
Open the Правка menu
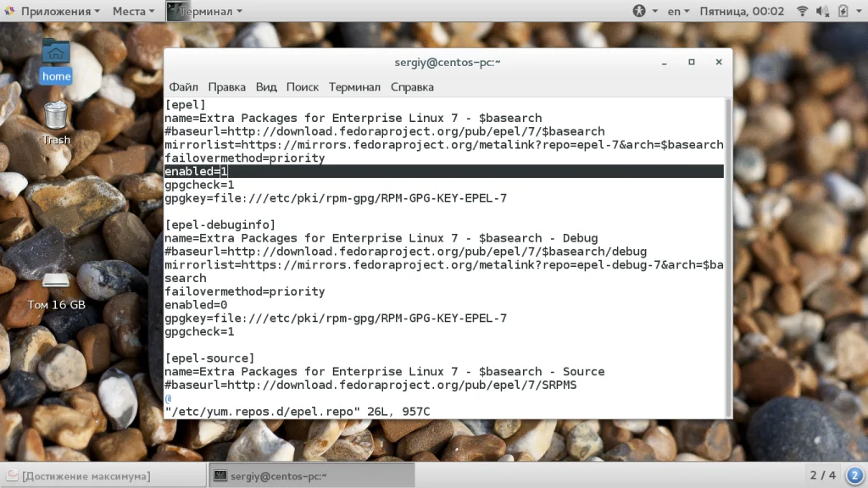pyautogui.click(x=226, y=87)
